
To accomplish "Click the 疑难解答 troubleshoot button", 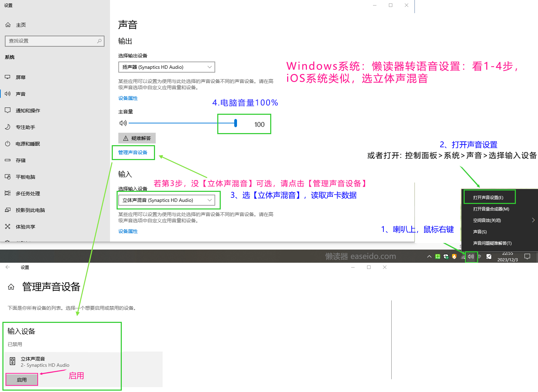I will pos(137,138).
